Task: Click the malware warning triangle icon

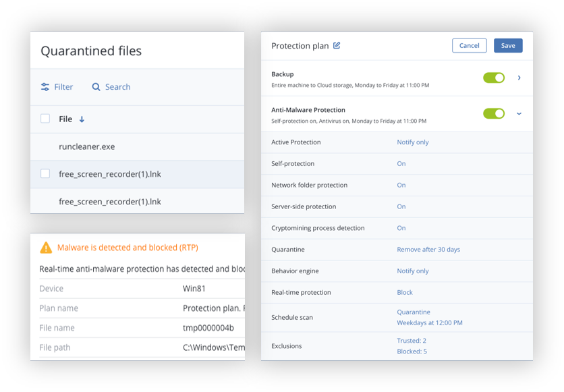Action: 46,248
